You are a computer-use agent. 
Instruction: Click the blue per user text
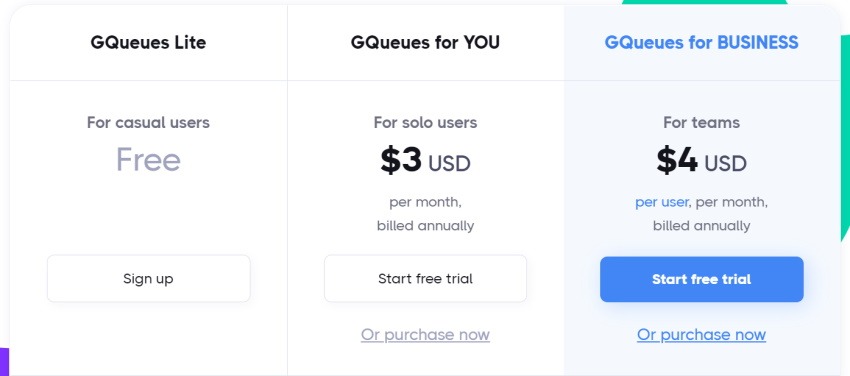click(x=661, y=203)
